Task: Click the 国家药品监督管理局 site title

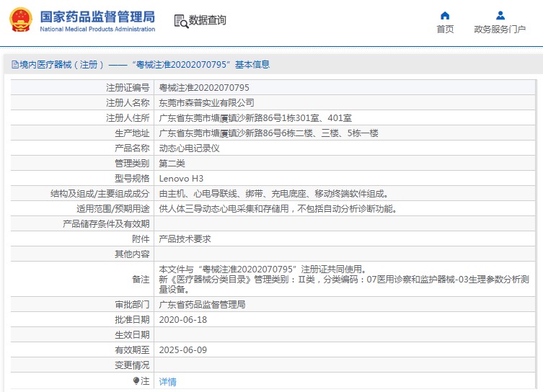Action: [97, 16]
